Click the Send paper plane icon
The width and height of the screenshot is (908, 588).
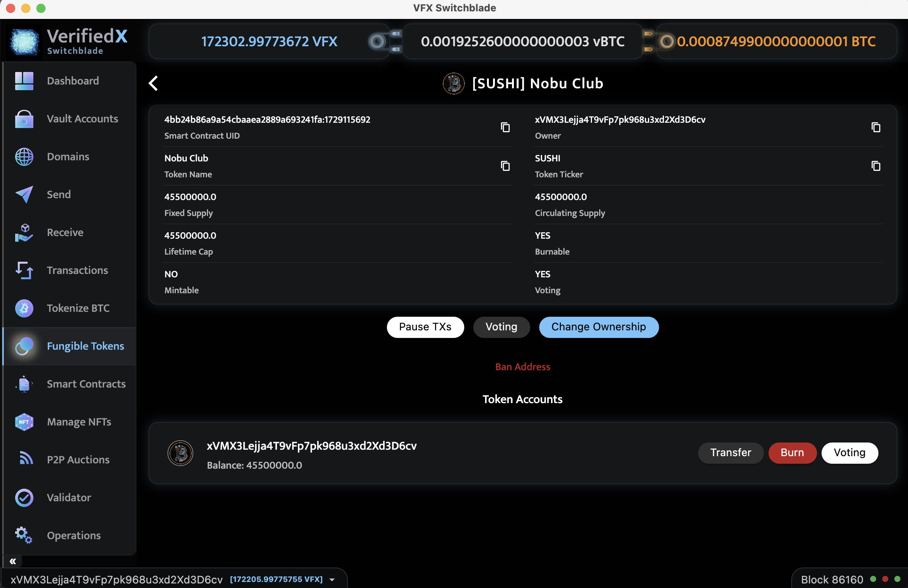[x=24, y=194]
